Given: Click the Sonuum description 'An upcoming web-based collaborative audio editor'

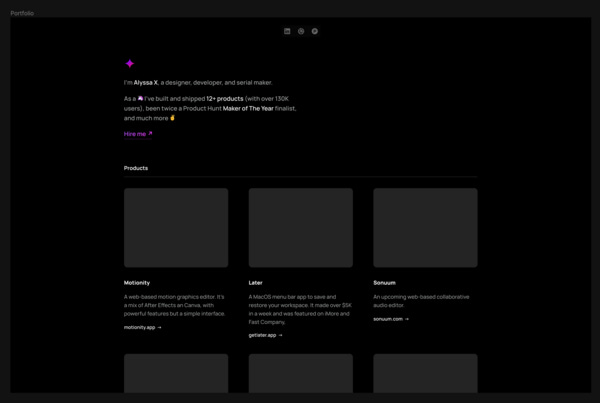Looking at the screenshot, I should tap(421, 301).
